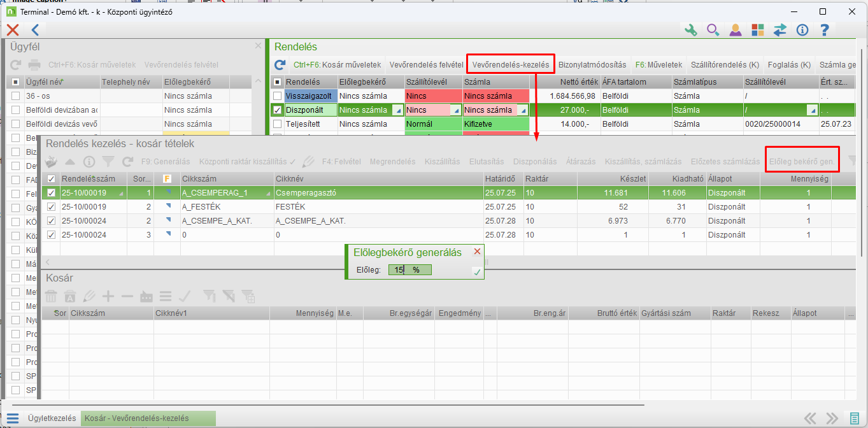This screenshot has height=428, width=868.
Task: Click minus remove icon in Kosár toolbar
Action: pos(127,296)
